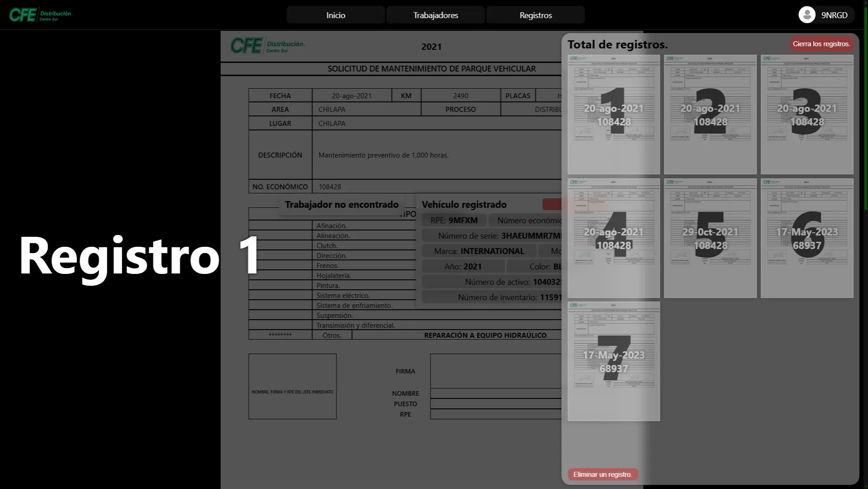Select record thumbnail number 7
Viewport: 868px width, 489px height.
614,361
